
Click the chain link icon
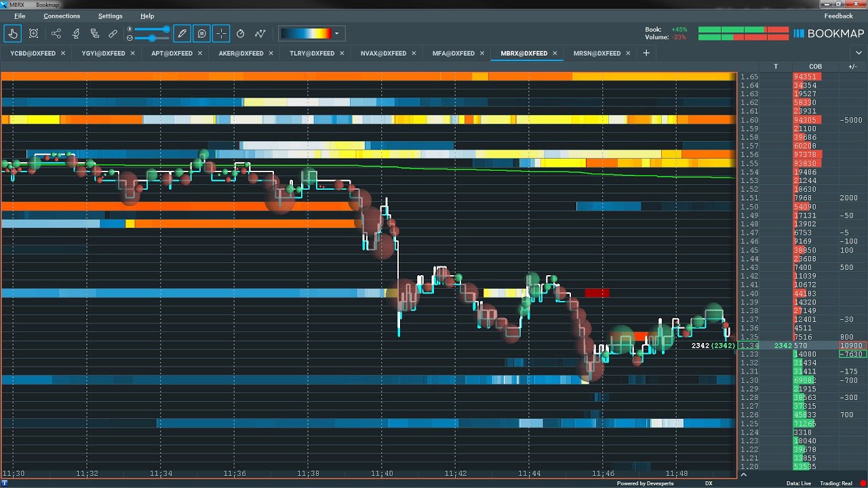pos(113,33)
